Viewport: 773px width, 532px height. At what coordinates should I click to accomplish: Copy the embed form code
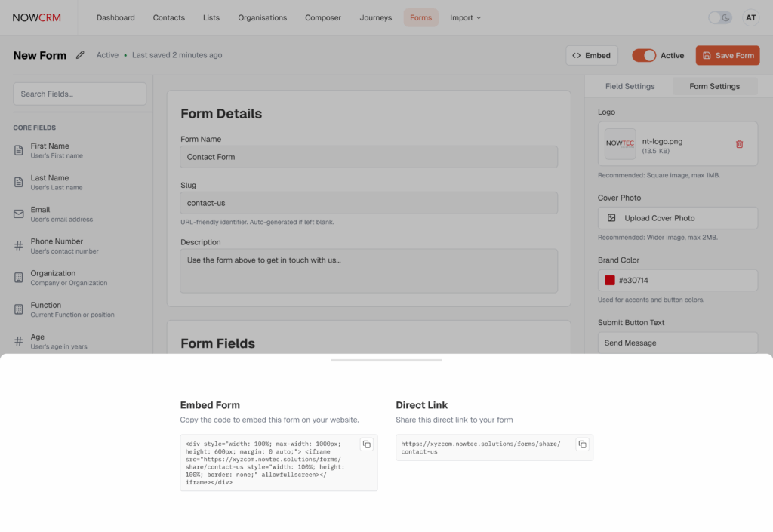pyautogui.click(x=367, y=444)
